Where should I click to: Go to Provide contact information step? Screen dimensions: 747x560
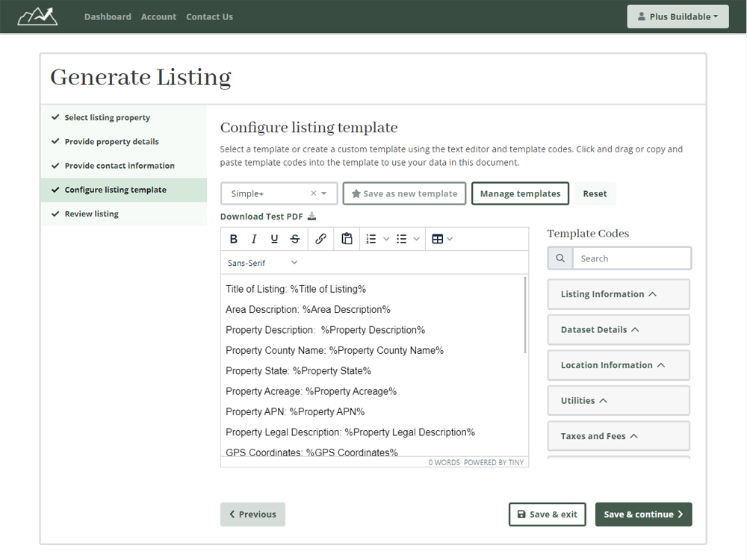124,166
